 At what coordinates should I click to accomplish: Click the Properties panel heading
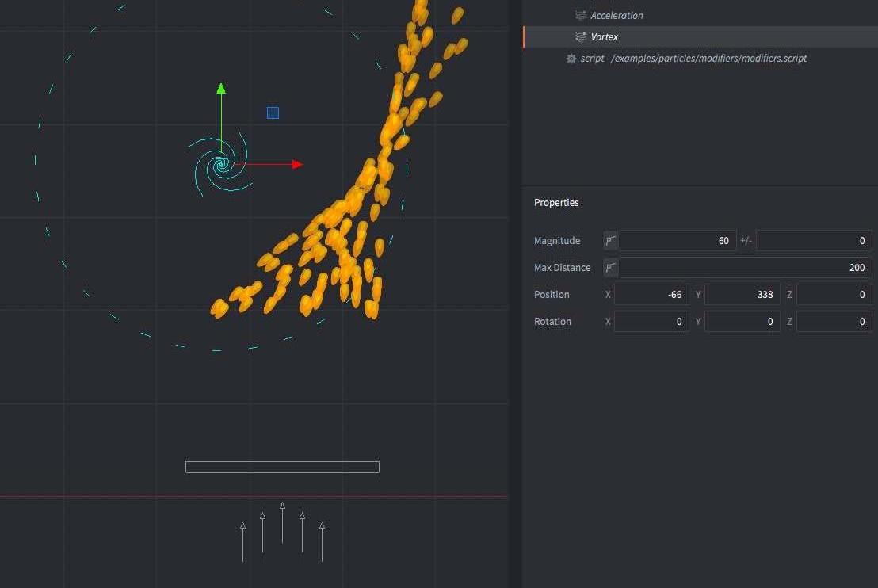[556, 203]
